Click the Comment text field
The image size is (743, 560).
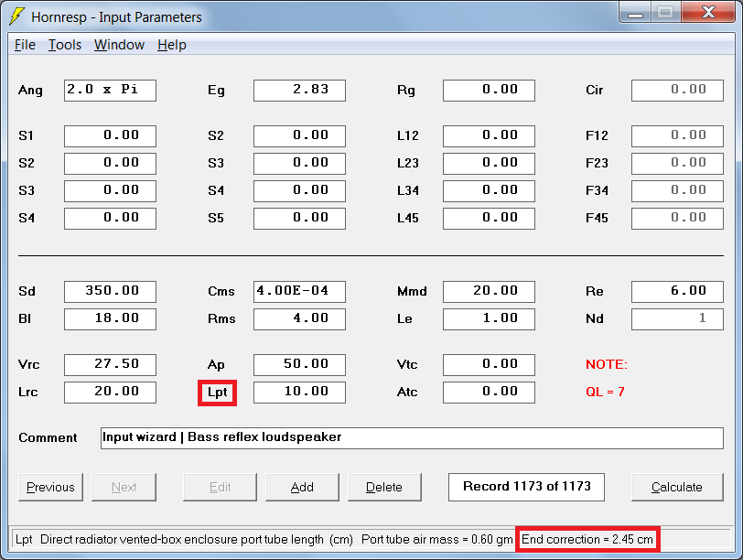[x=412, y=437]
